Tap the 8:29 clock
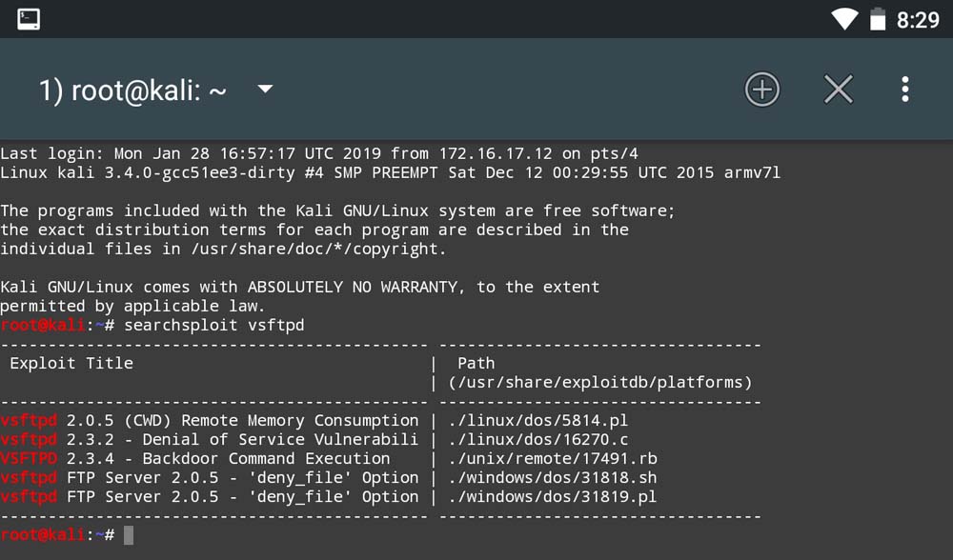This screenshot has height=560, width=953. click(x=918, y=20)
